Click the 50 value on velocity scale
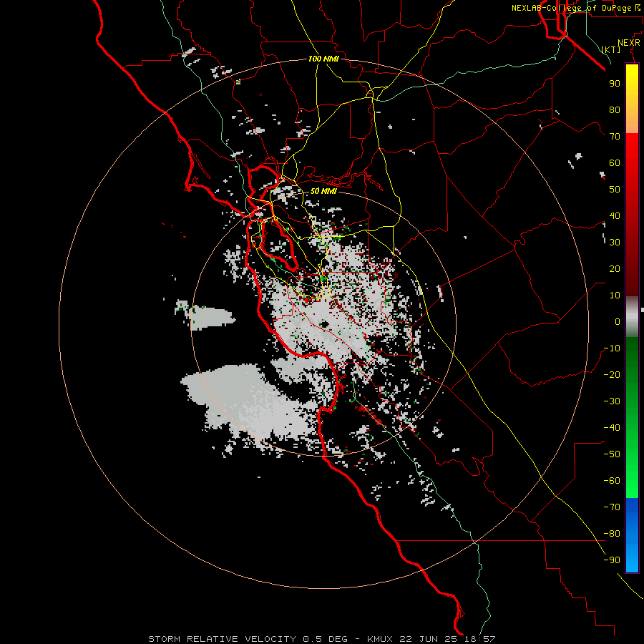The image size is (644, 644). point(615,190)
